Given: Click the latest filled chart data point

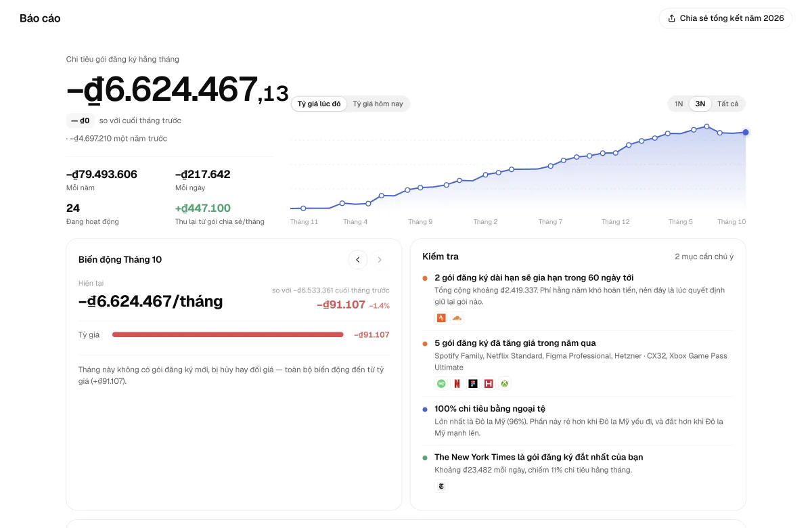Looking at the screenshot, I should tap(746, 133).
